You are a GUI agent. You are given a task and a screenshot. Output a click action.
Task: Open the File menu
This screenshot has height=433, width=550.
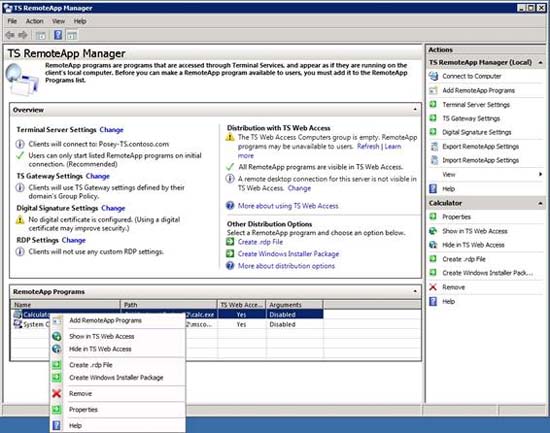[12, 21]
